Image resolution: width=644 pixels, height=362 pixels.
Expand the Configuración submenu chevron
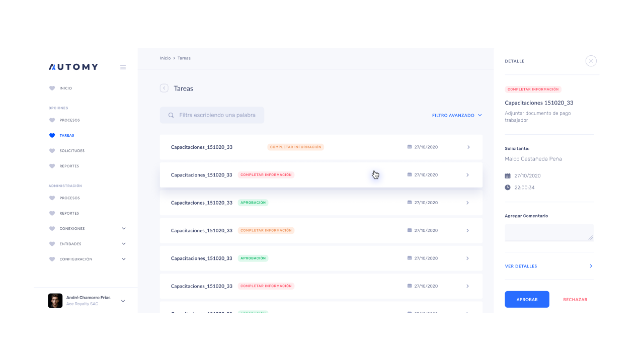tap(124, 259)
